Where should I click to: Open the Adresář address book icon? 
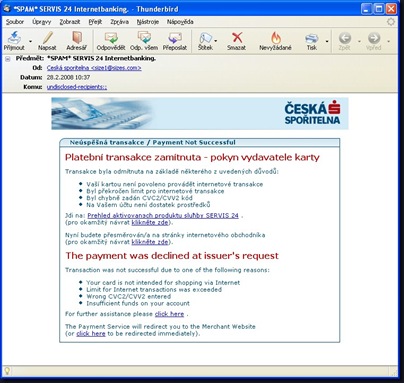pos(76,41)
